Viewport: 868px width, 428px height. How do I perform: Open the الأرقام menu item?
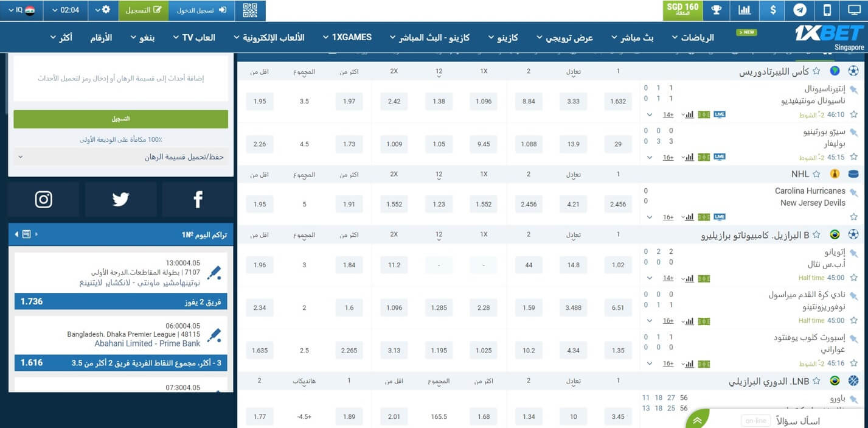pyautogui.click(x=101, y=37)
